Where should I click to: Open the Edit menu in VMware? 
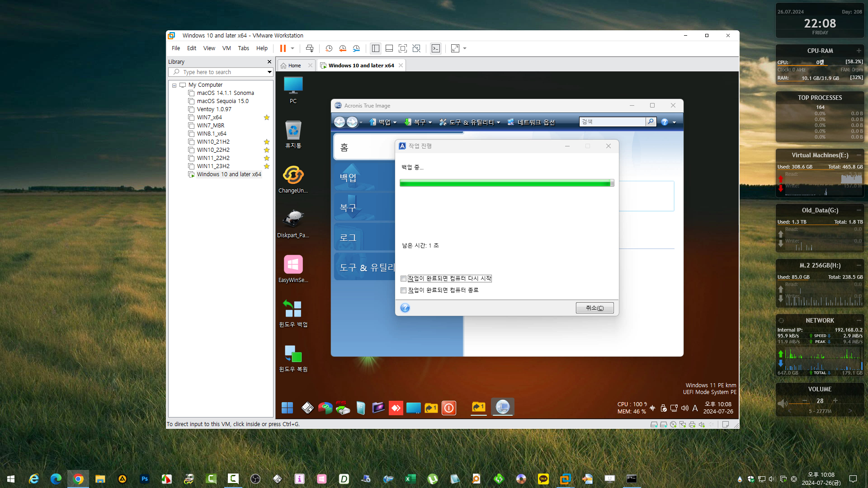[x=192, y=48]
